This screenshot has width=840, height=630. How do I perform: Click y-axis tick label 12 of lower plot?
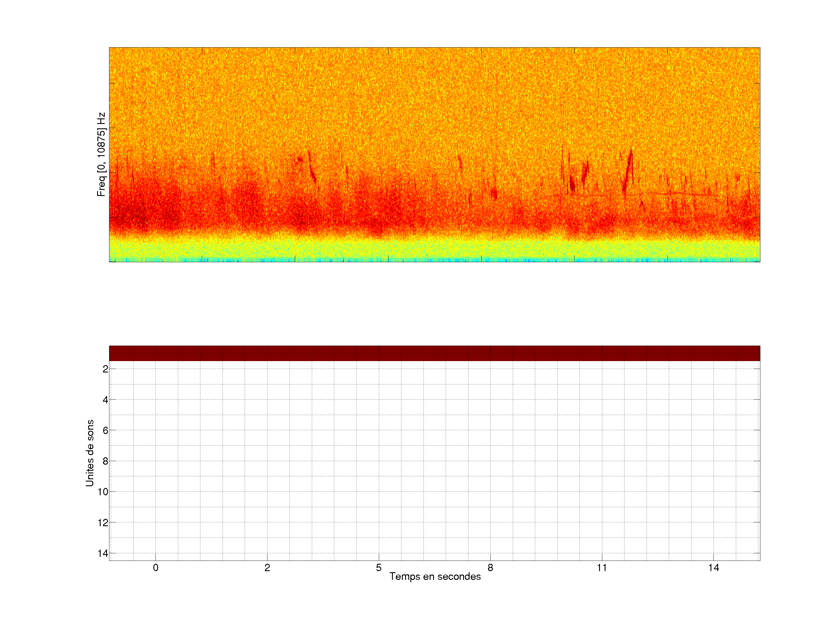pyautogui.click(x=103, y=523)
